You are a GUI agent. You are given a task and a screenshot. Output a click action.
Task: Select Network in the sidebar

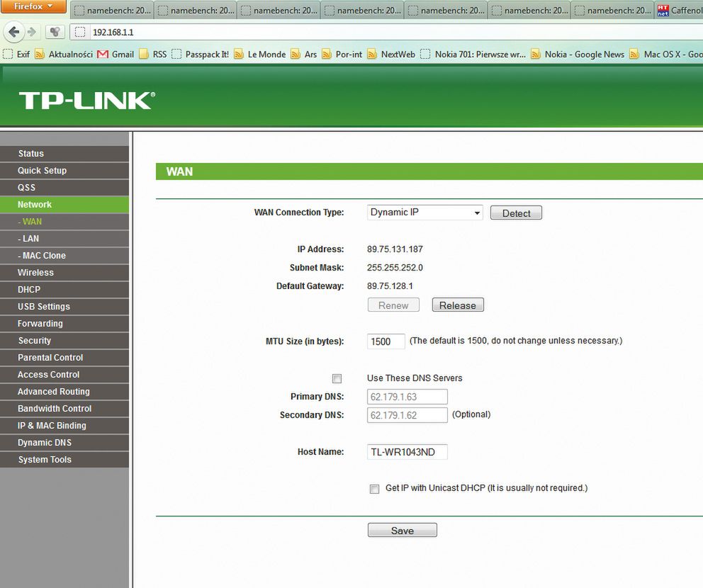click(64, 204)
